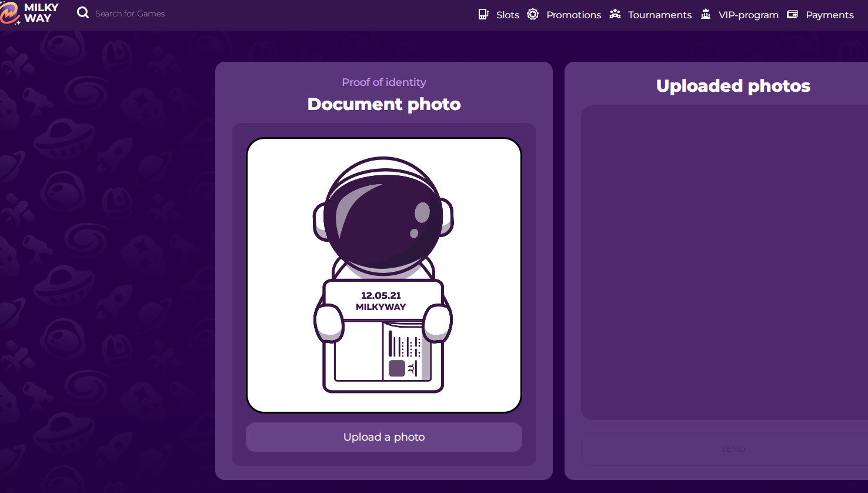Click the chip icon beside Promotions
868x493 pixels.
tap(533, 15)
